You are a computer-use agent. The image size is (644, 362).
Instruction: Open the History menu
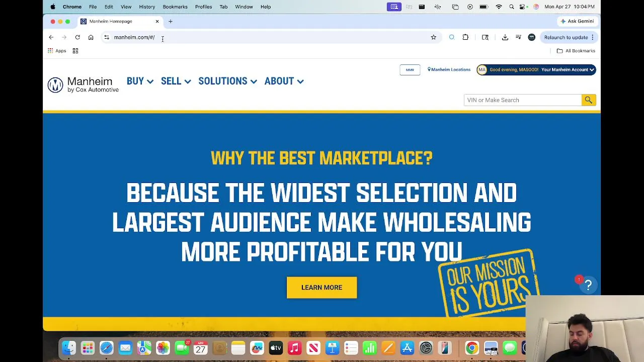coord(147,7)
